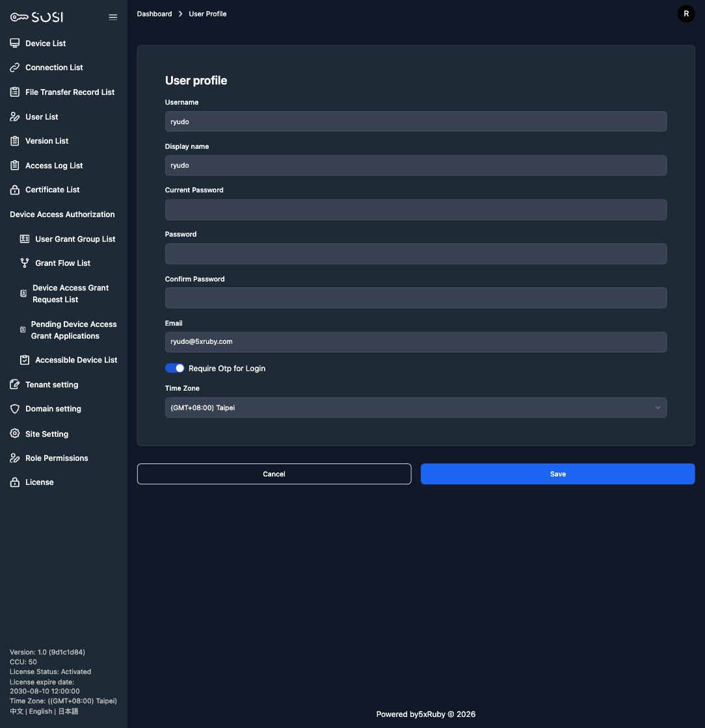Click the Role Permissions person icon
This screenshot has width=705, height=728.
coord(15,458)
